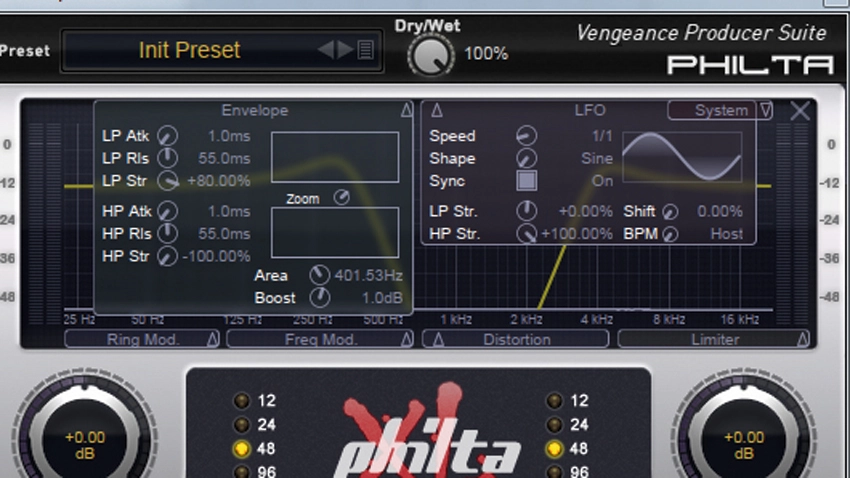Click the Area knob
This screenshot has width=850, height=478.
(319, 275)
